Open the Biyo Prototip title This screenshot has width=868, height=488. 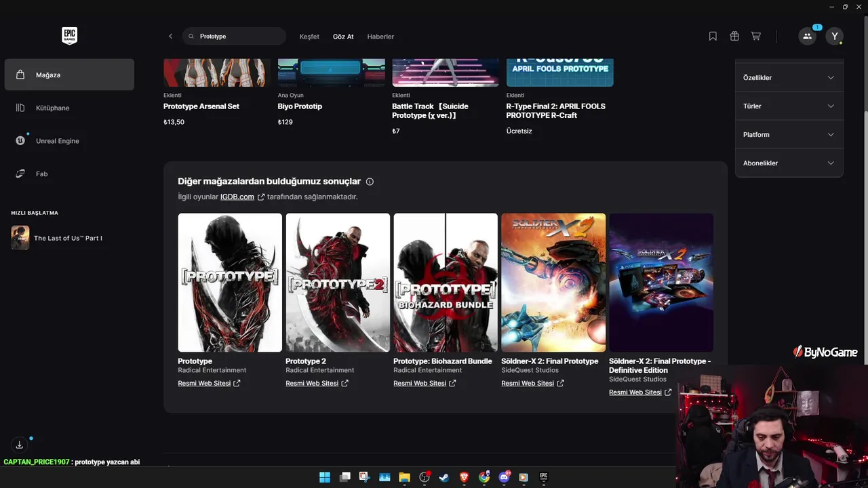click(x=300, y=106)
